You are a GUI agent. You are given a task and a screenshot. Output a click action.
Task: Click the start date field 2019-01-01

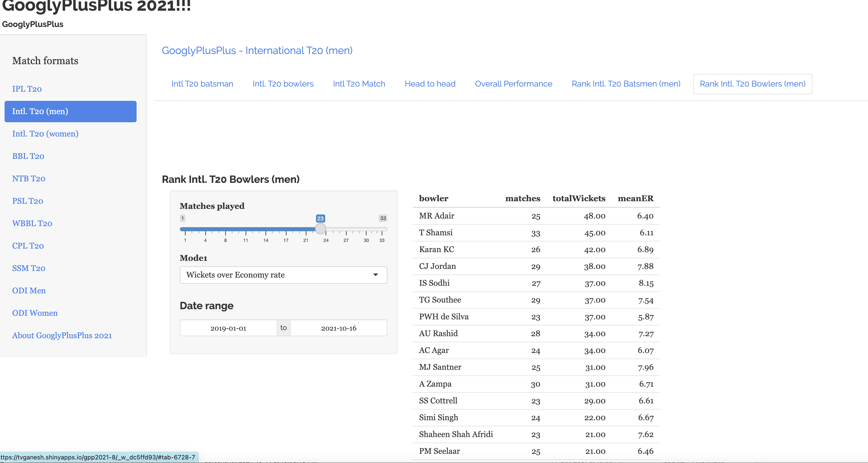[228, 328]
